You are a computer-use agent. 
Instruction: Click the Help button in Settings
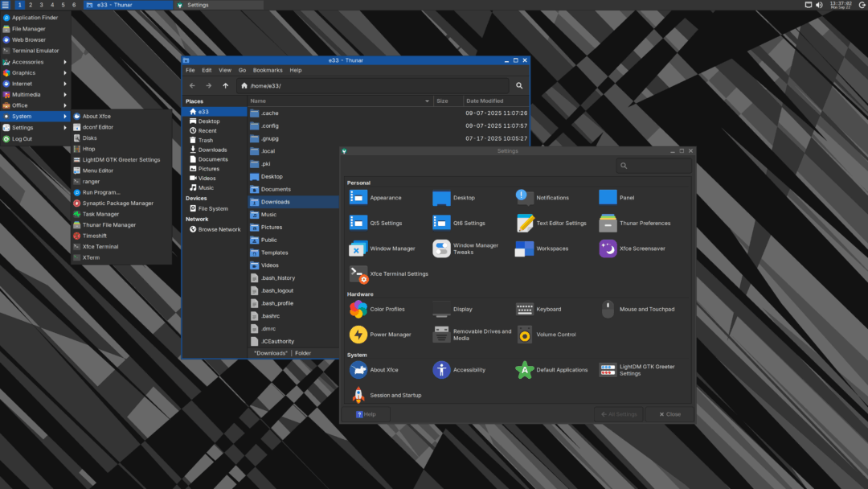[366, 414]
